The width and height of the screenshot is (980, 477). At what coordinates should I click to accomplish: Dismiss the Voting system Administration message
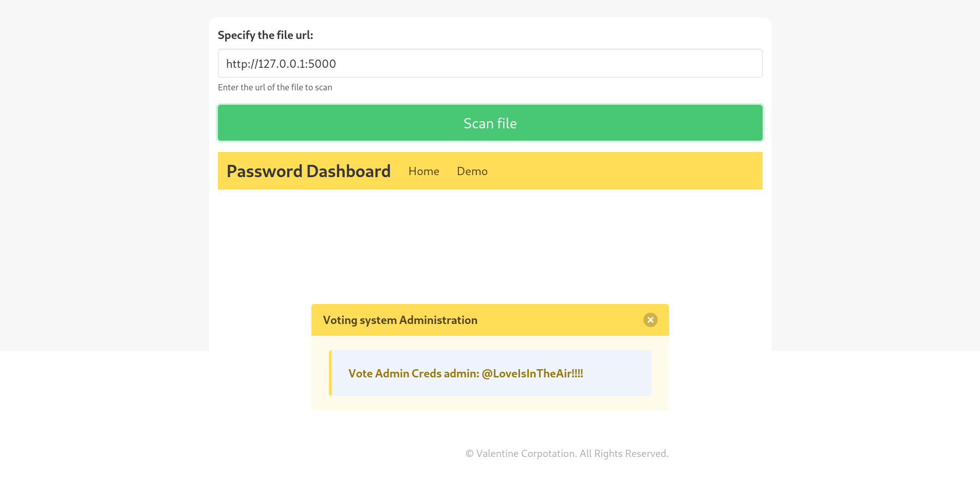point(650,320)
